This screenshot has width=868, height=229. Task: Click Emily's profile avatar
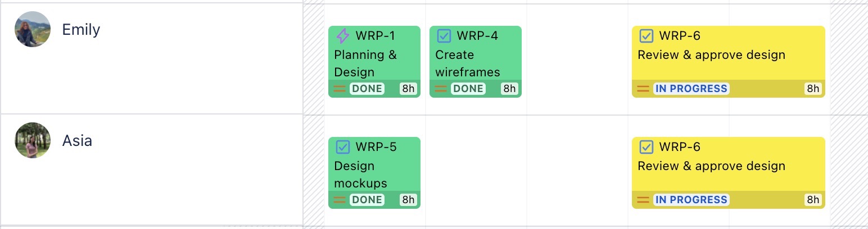[x=33, y=29]
